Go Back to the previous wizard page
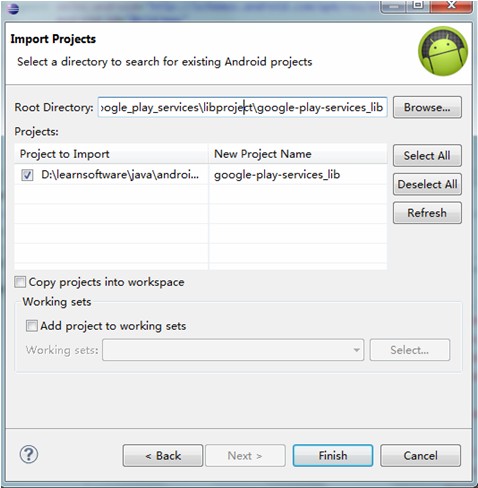 [163, 455]
